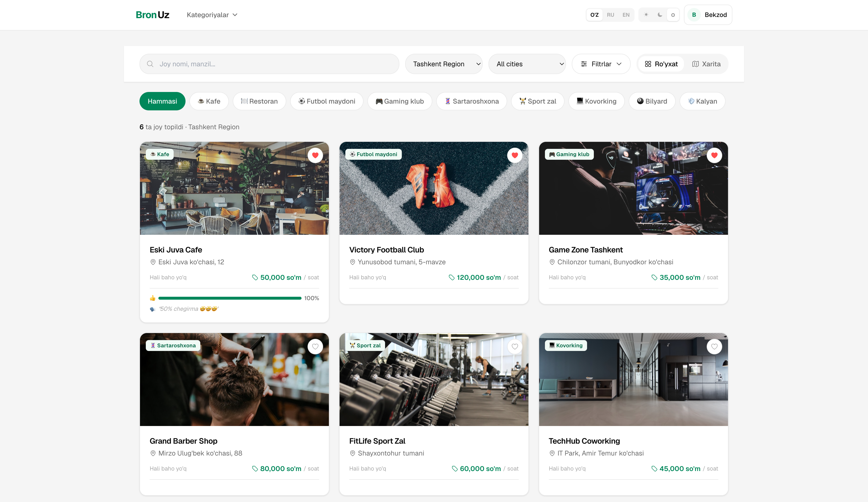Filter by Kalyan category chip
Image resolution: width=868 pixels, height=502 pixels.
tap(702, 101)
